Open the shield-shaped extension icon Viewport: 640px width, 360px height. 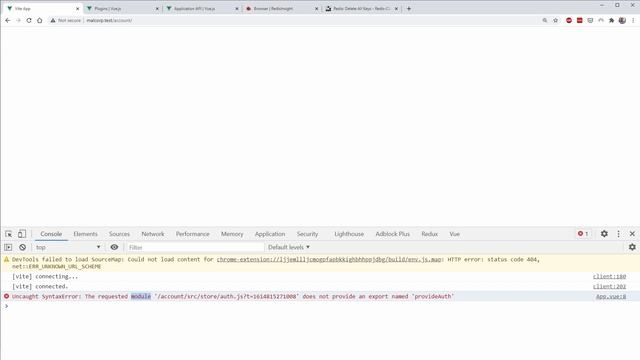tap(590, 20)
